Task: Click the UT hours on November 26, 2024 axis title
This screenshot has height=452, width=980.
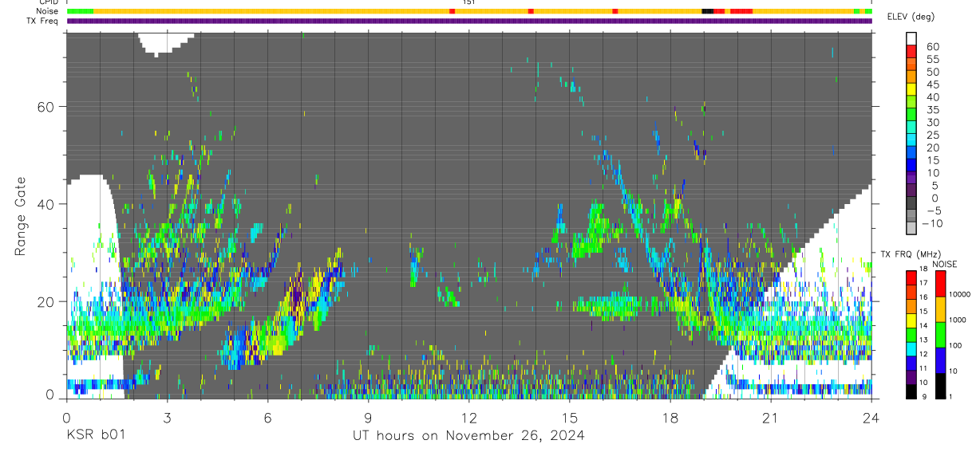Action: (x=468, y=435)
